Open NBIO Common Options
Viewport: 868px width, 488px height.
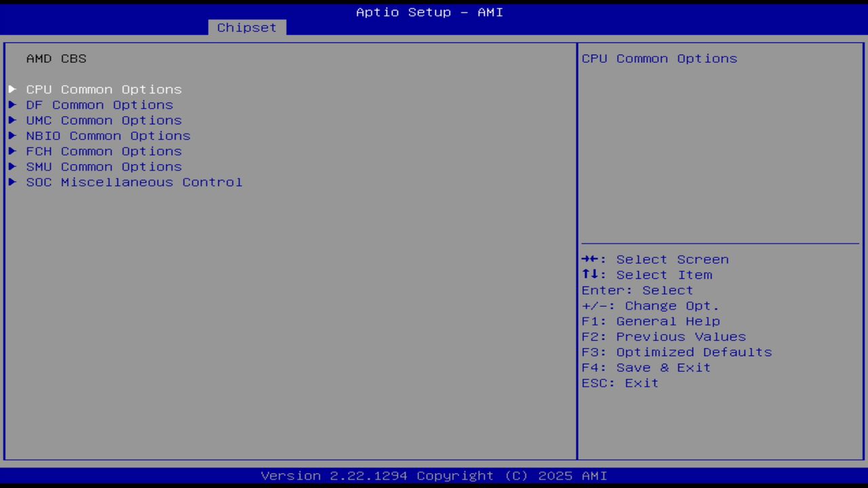tap(108, 136)
